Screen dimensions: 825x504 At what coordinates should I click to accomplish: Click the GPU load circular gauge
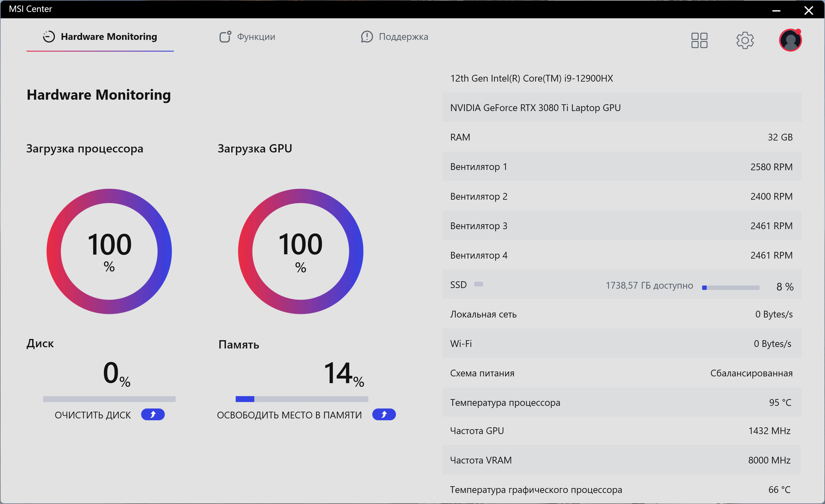tap(300, 252)
